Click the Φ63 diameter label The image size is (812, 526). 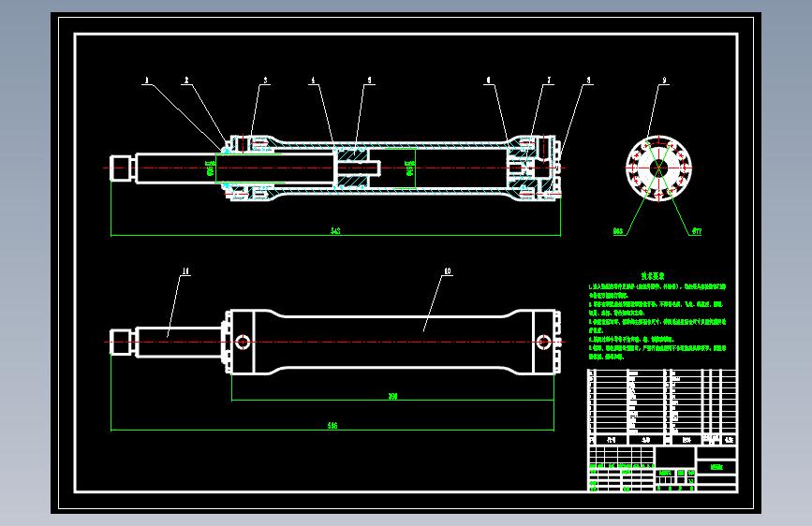coord(618,231)
